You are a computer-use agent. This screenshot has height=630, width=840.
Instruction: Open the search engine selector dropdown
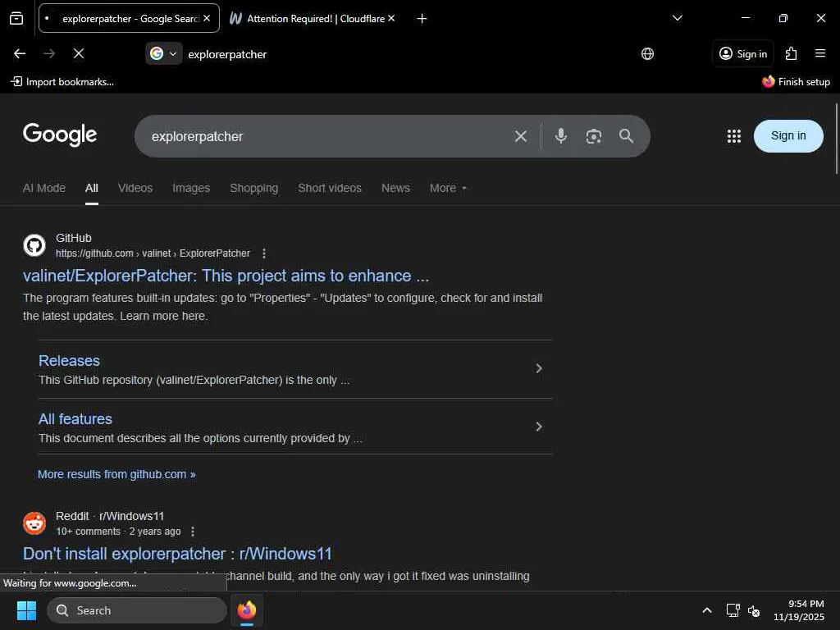(163, 54)
